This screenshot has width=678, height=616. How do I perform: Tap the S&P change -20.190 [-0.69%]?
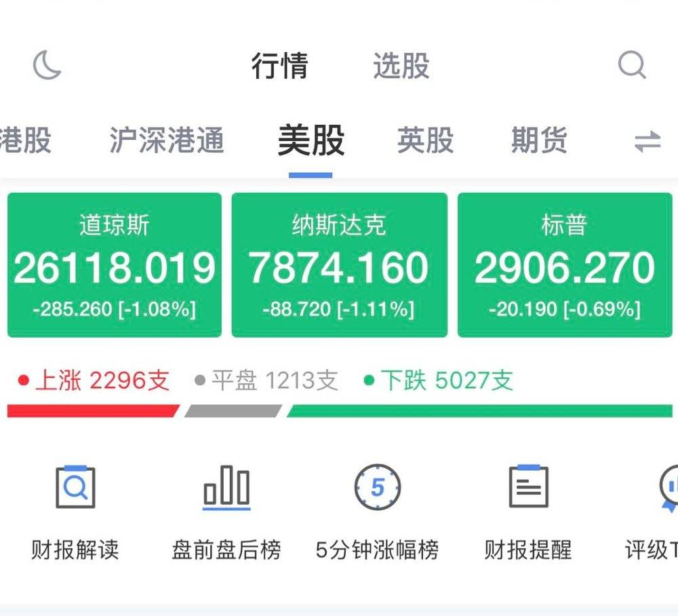(x=565, y=309)
